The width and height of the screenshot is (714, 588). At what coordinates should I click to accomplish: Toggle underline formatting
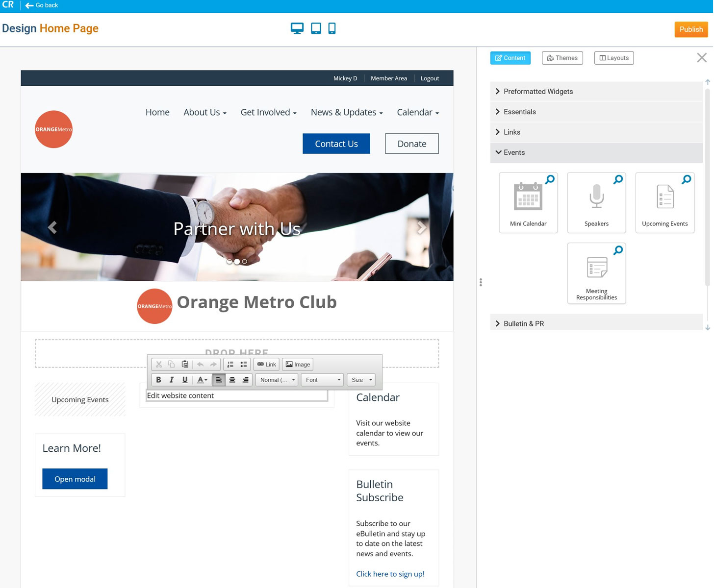pos(185,380)
